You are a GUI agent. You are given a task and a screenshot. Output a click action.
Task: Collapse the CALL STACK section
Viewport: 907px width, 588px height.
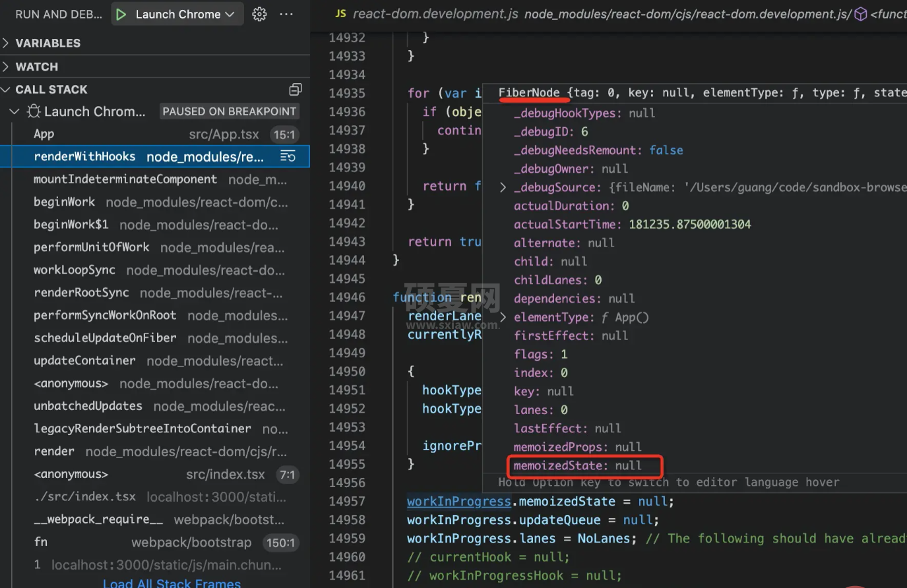(x=154, y=90)
